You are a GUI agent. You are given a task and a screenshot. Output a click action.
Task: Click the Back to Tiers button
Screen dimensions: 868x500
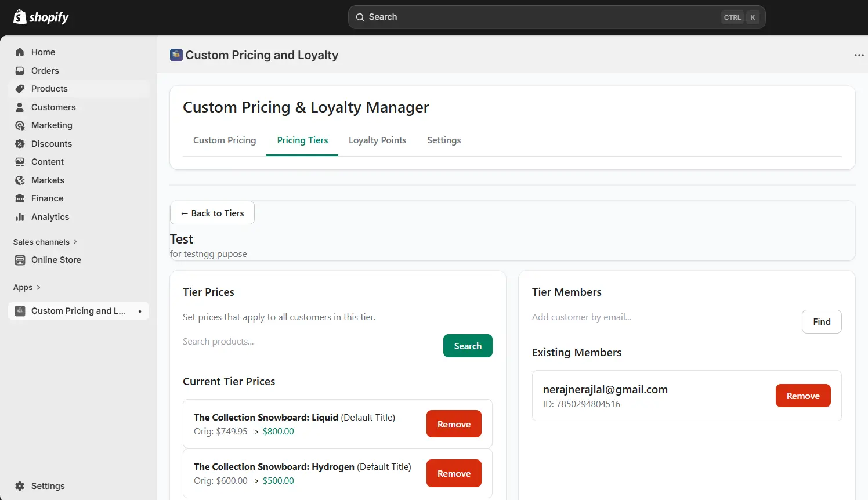(212, 213)
